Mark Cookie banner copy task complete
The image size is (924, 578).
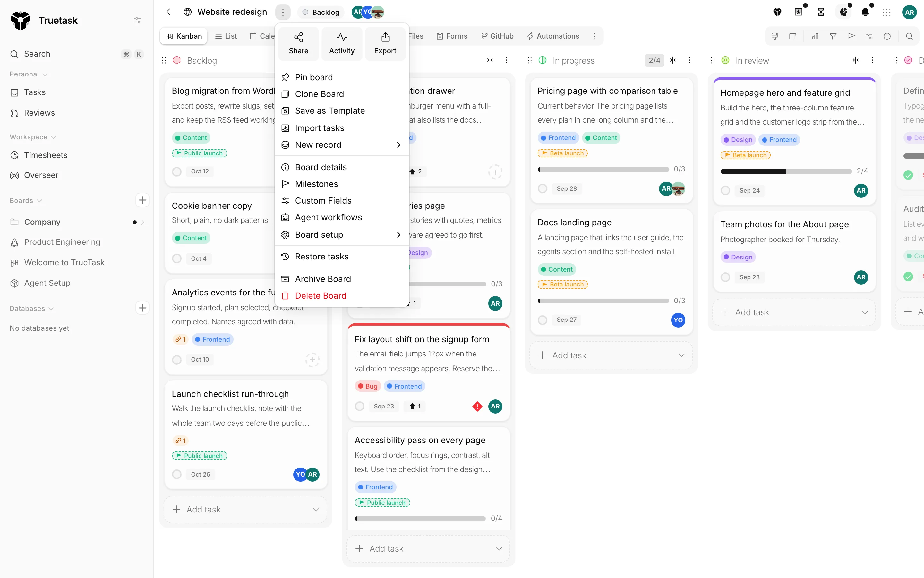tap(176, 258)
